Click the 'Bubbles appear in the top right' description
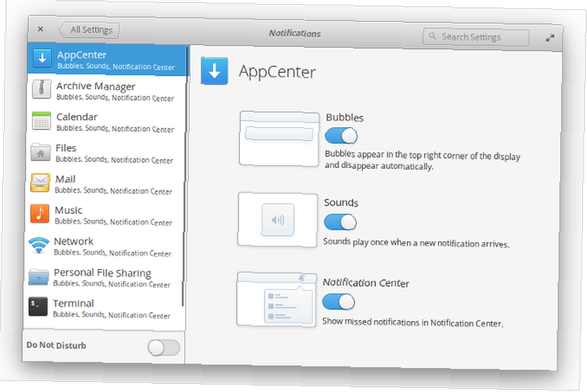The image size is (587, 392). click(422, 160)
